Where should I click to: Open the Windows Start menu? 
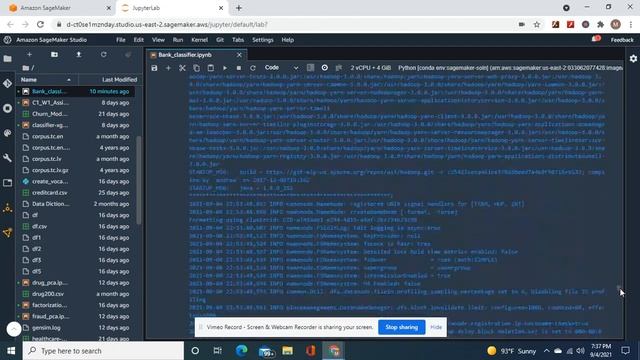11,351
